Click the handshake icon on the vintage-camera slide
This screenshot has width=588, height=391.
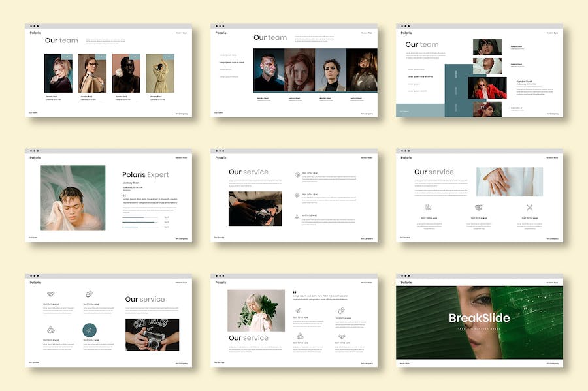click(51, 294)
